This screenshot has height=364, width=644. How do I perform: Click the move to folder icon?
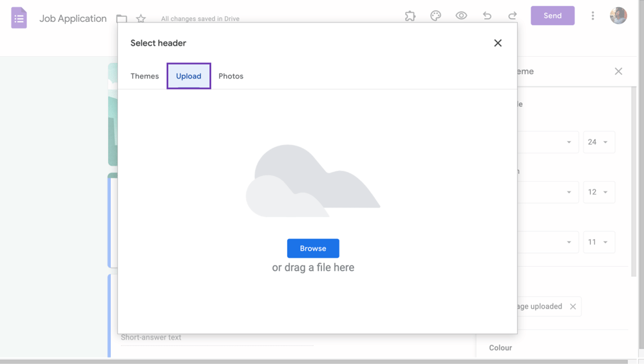[122, 19]
